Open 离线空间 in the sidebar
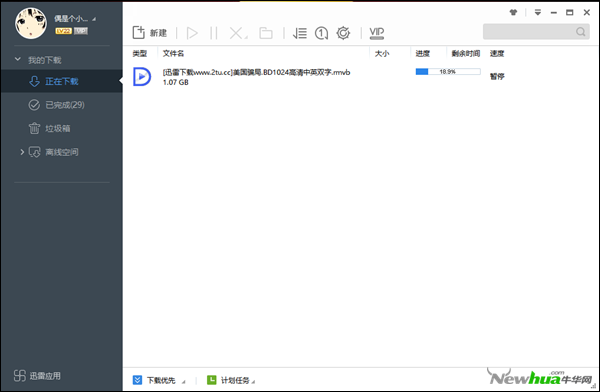This screenshot has height=392, width=600. click(62, 152)
